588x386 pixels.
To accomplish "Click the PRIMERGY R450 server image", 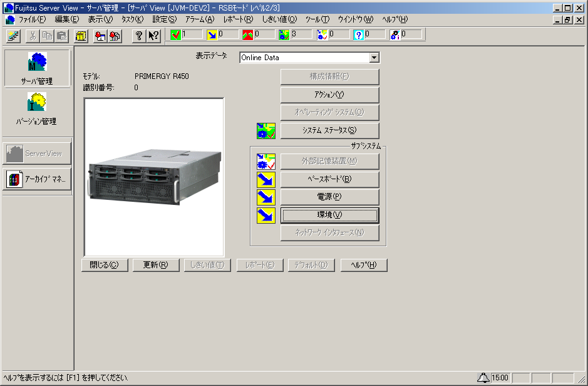I will (x=154, y=177).
